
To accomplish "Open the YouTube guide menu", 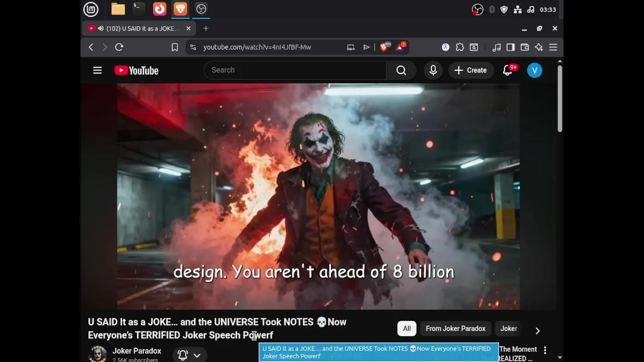I will click(98, 70).
